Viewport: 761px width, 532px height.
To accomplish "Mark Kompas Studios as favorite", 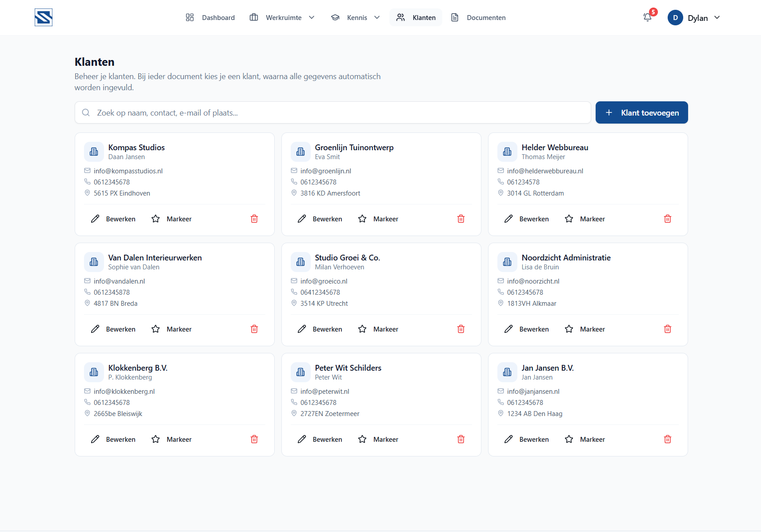I will 172,219.
